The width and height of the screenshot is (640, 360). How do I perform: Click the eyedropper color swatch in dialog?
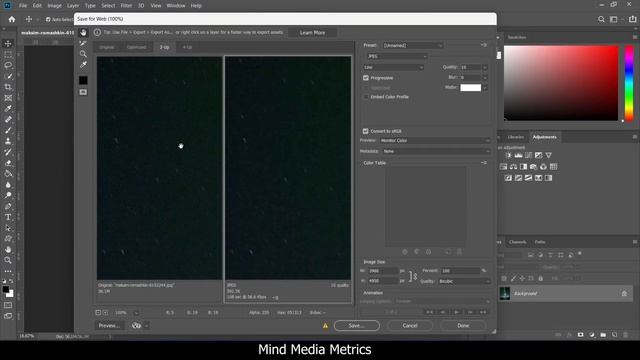coord(83,80)
